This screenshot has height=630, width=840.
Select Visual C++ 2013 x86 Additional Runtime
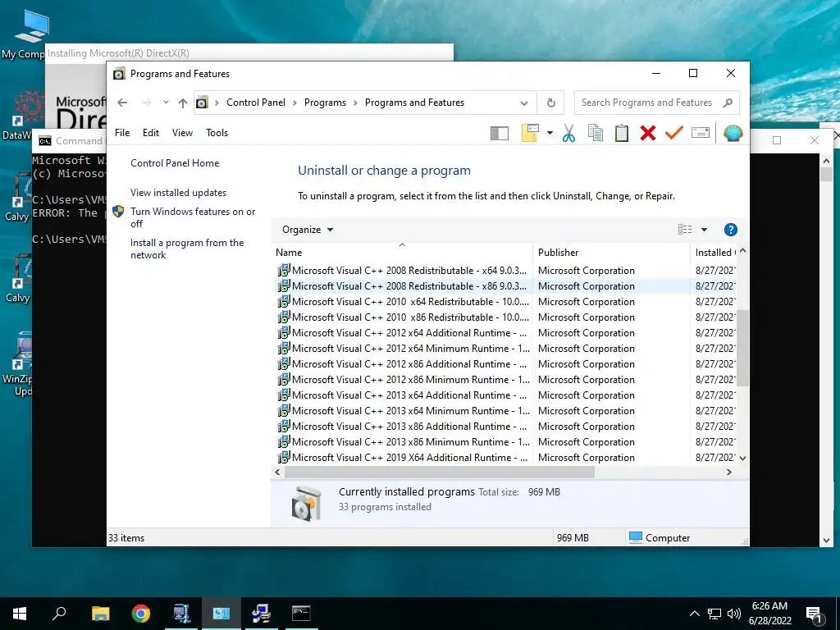(x=504, y=427)
